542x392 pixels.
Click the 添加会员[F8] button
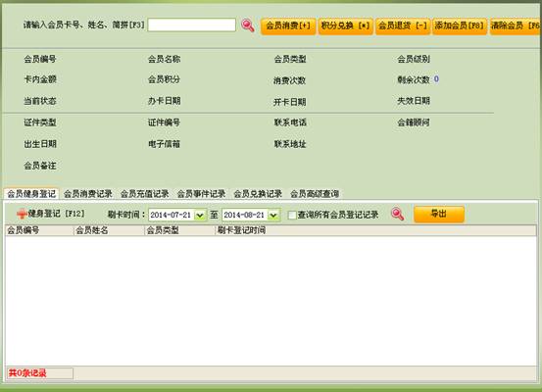pos(460,26)
